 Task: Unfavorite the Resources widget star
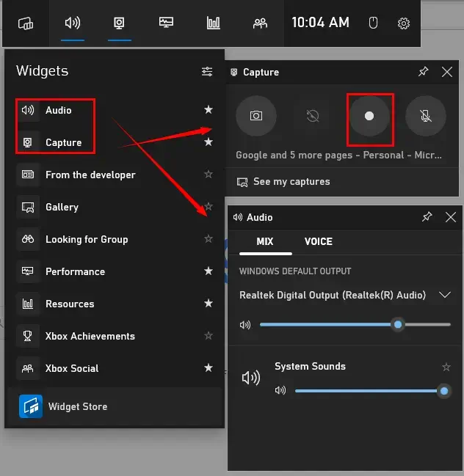coord(209,303)
